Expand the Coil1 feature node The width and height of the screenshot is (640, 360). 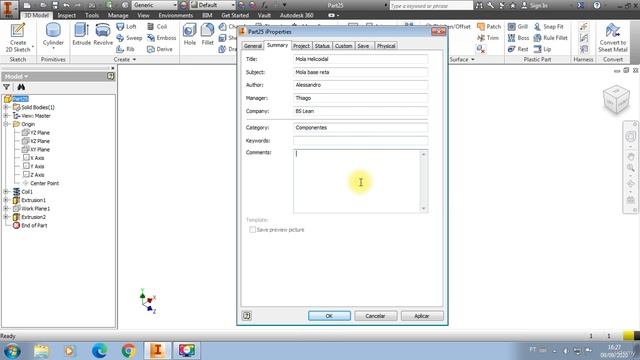(6, 191)
